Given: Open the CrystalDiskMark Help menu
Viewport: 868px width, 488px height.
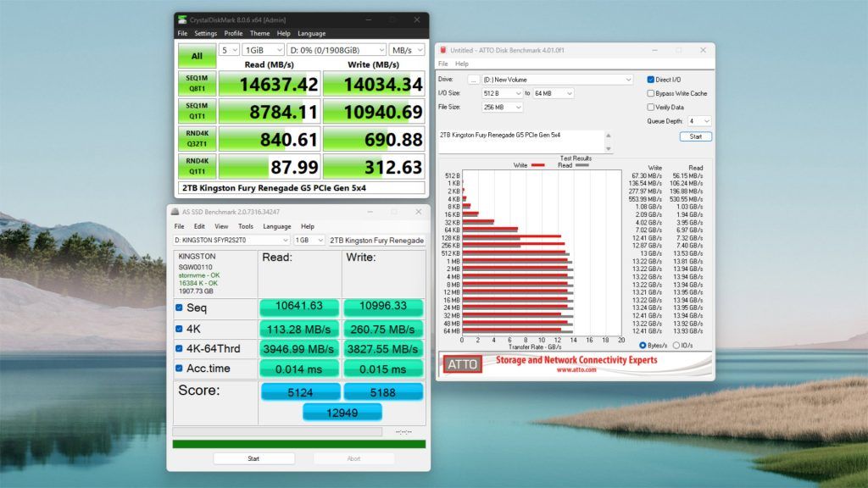Looking at the screenshot, I should point(283,33).
